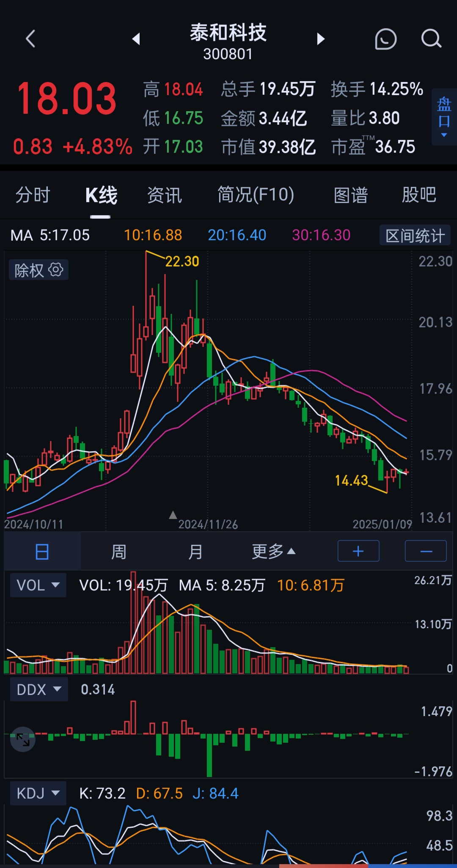Zoom out chart with minus button
The width and height of the screenshot is (457, 868).
tap(426, 551)
